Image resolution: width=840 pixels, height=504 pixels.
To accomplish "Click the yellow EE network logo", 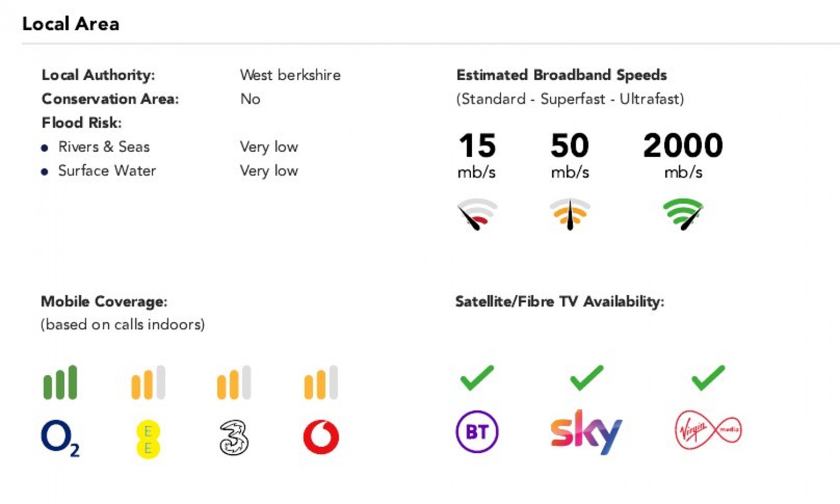I will [x=148, y=439].
